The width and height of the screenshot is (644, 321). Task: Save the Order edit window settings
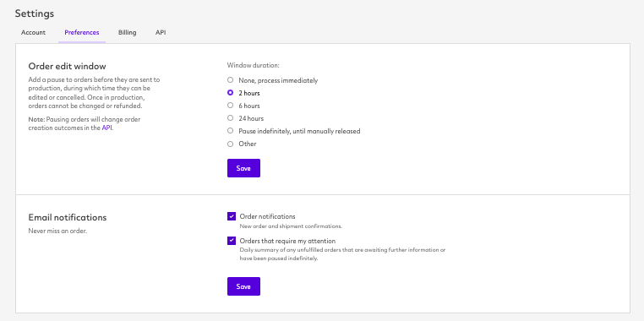(243, 168)
